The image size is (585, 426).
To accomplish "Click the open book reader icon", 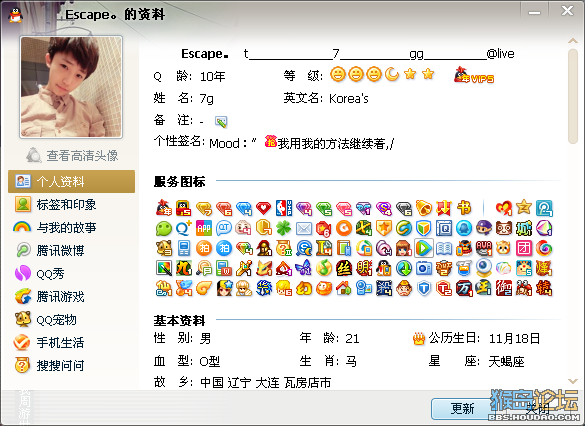I will coord(444,248).
